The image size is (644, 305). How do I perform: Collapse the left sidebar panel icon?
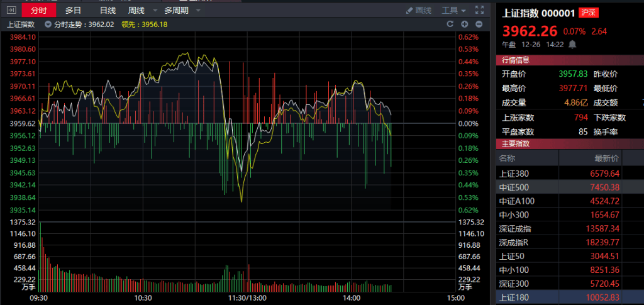11,11
